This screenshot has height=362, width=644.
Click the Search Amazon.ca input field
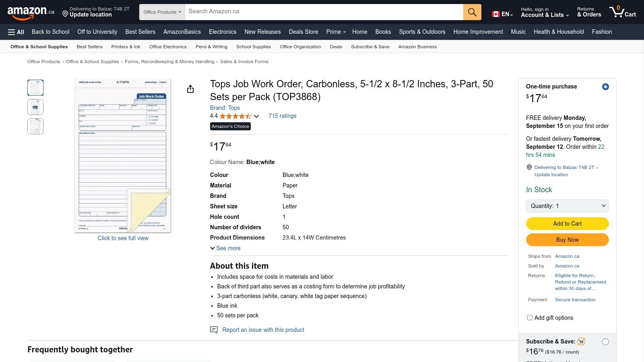324,12
